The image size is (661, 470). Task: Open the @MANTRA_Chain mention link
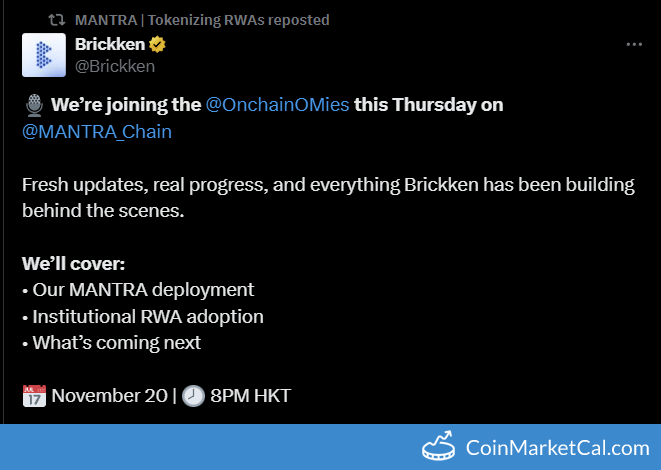click(x=97, y=132)
